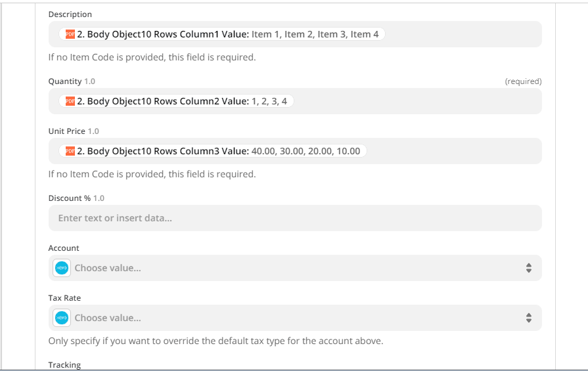Select the Column1 Value pill in Description
The height and width of the screenshot is (371, 588).
223,34
